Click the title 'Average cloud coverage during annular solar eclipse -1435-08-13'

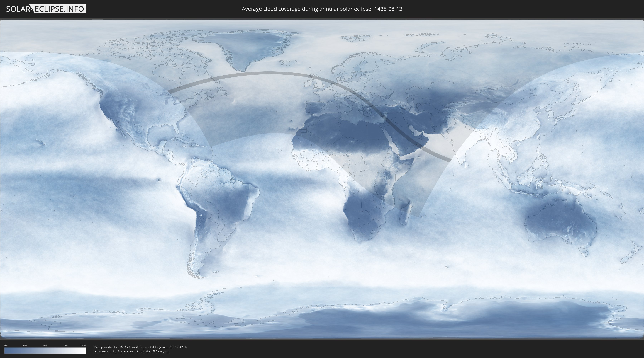322,9
